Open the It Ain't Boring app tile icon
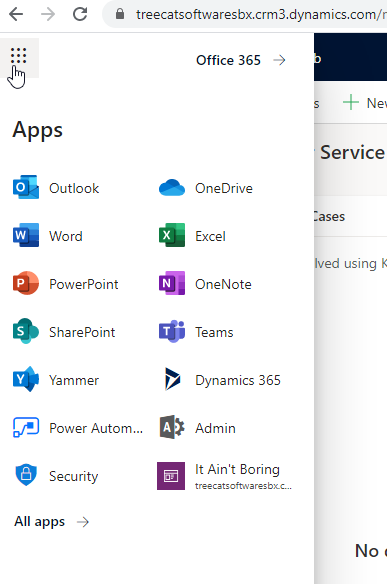The width and height of the screenshot is (387, 584). pyautogui.click(x=171, y=476)
